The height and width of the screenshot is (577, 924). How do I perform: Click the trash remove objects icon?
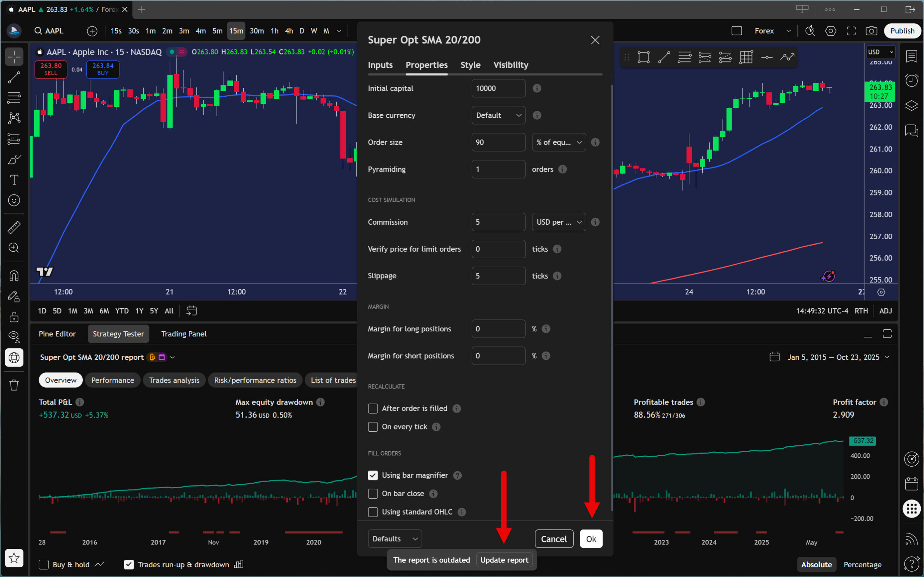tap(14, 385)
